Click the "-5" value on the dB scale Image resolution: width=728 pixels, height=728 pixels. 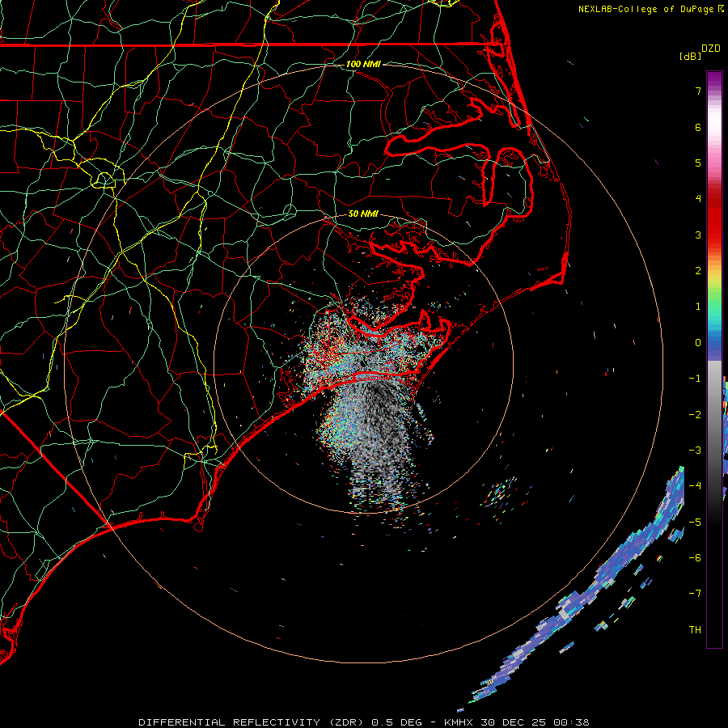tap(695, 523)
